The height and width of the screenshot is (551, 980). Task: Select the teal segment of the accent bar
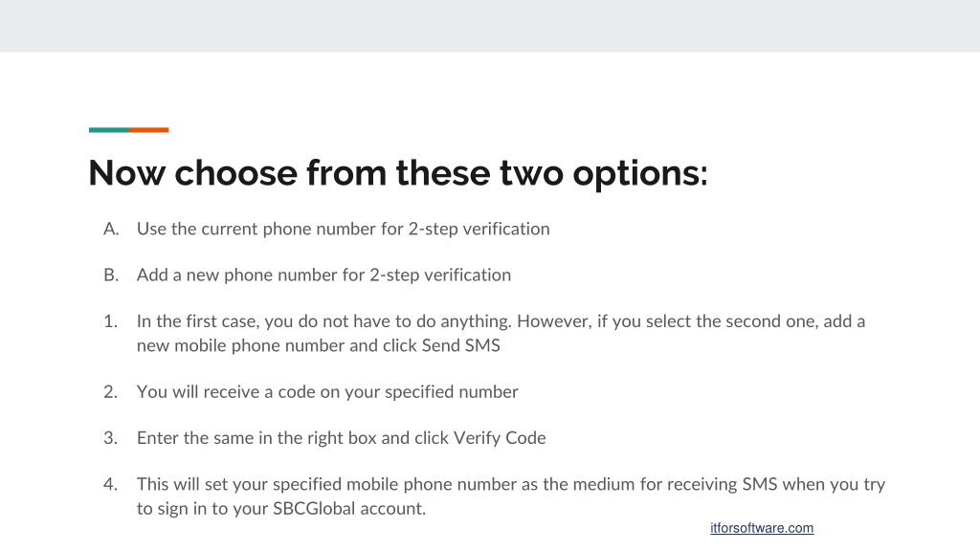tap(109, 130)
